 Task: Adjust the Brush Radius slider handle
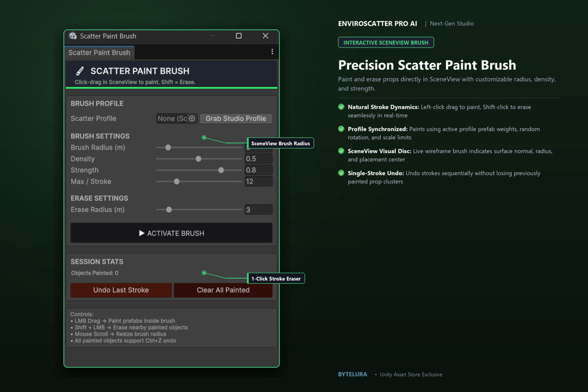(168, 147)
